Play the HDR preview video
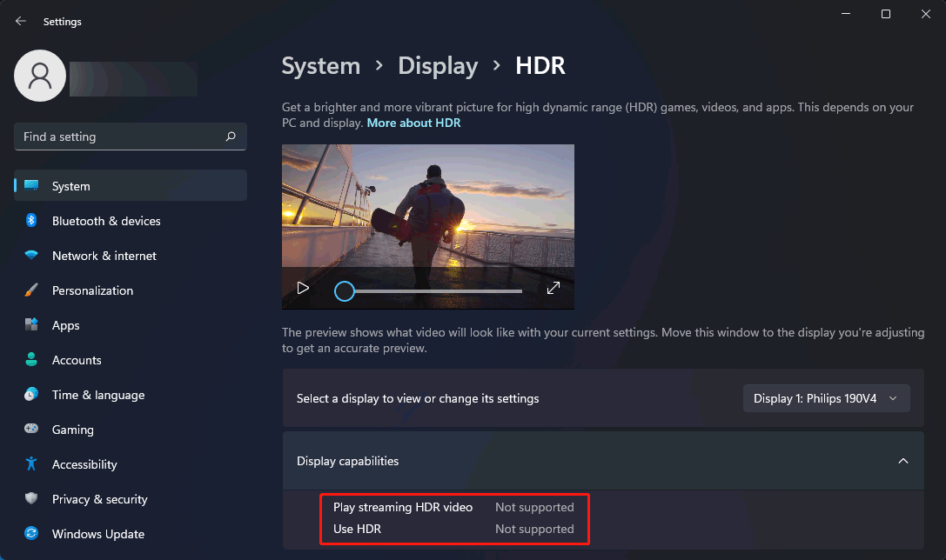Image resolution: width=946 pixels, height=560 pixels. [x=302, y=287]
